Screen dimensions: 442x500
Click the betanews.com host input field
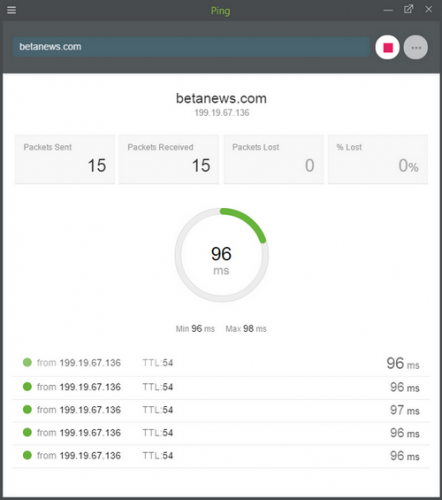(x=191, y=47)
